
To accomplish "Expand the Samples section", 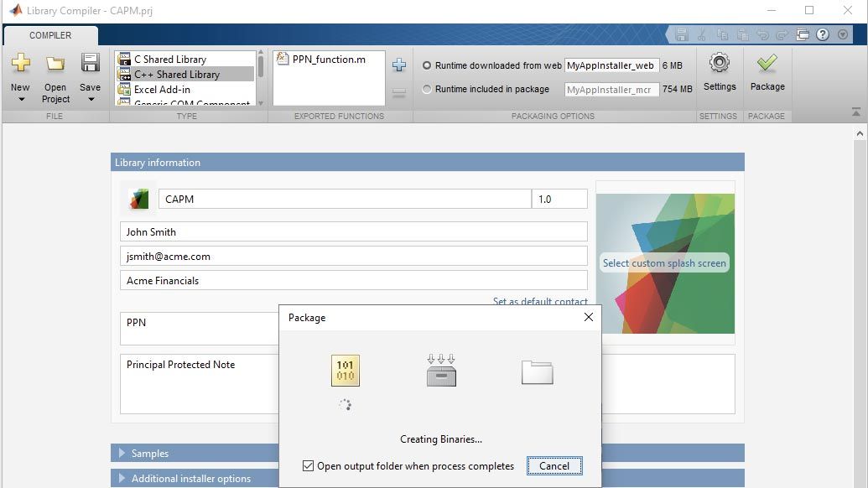I will (x=120, y=454).
